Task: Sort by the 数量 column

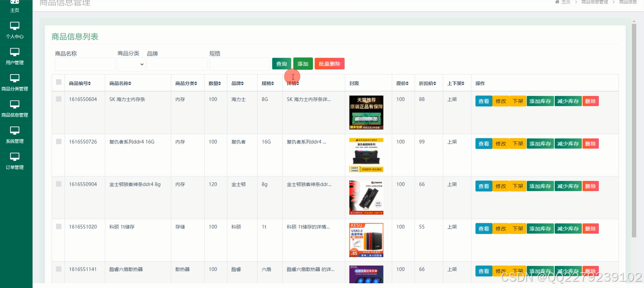Action: click(x=215, y=84)
